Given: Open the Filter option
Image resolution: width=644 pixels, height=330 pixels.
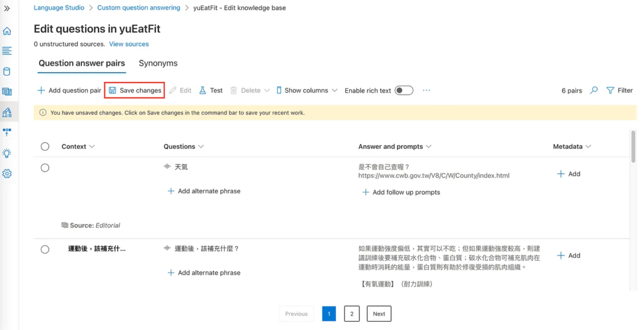Looking at the screenshot, I should pyautogui.click(x=619, y=91).
